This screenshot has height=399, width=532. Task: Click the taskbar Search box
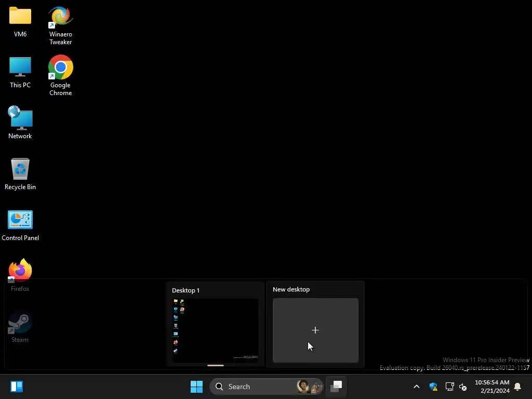[x=267, y=387]
